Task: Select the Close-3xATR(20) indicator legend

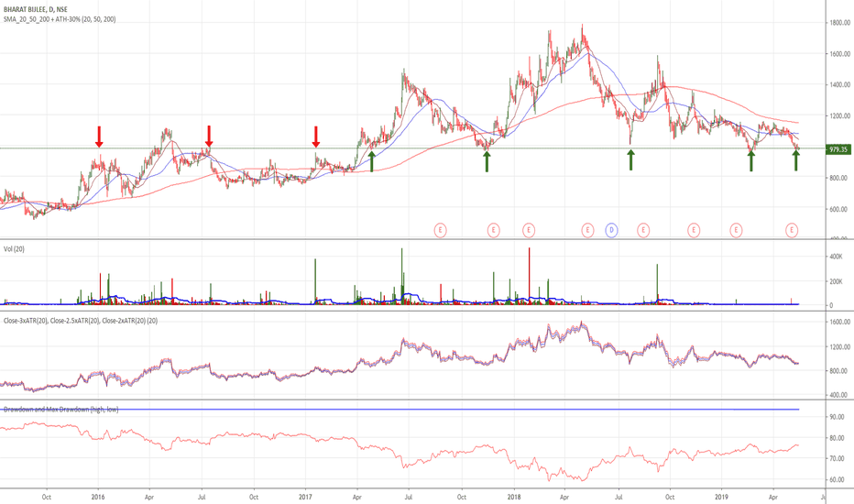Action: pos(81,321)
